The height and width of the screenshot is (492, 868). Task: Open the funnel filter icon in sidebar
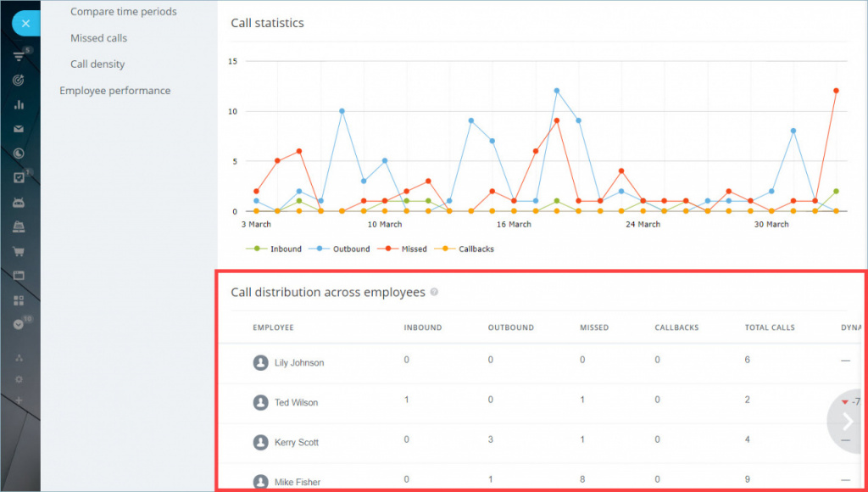point(19,57)
